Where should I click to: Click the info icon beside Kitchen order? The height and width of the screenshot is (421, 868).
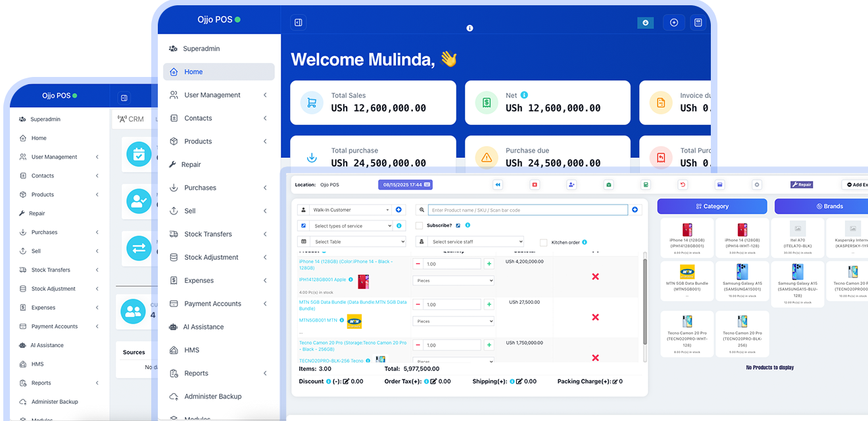click(585, 242)
